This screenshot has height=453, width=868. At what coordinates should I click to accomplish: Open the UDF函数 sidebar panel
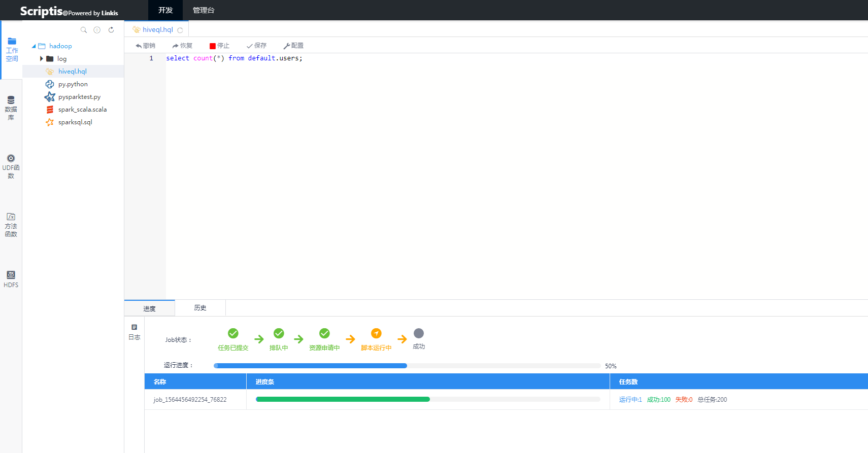[x=11, y=166]
